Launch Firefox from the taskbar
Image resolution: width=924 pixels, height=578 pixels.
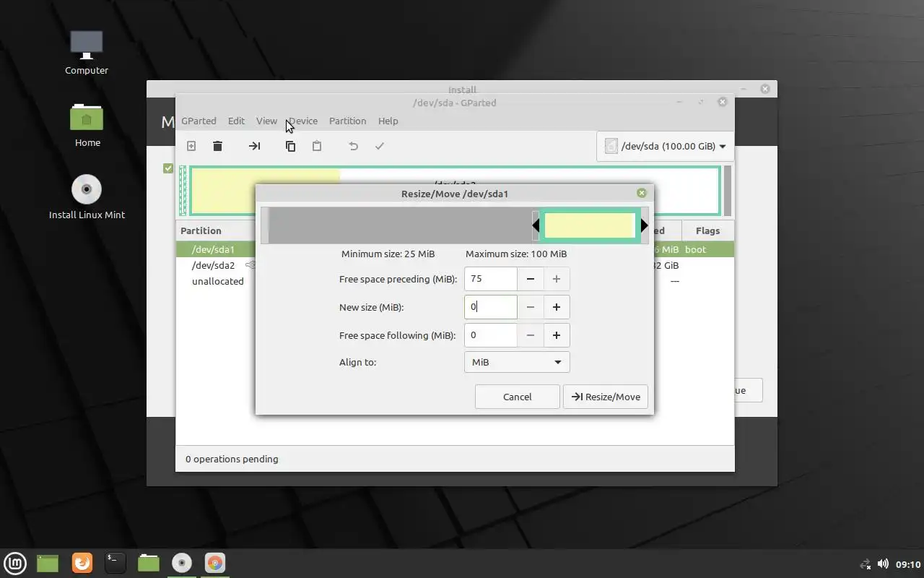pos(82,563)
